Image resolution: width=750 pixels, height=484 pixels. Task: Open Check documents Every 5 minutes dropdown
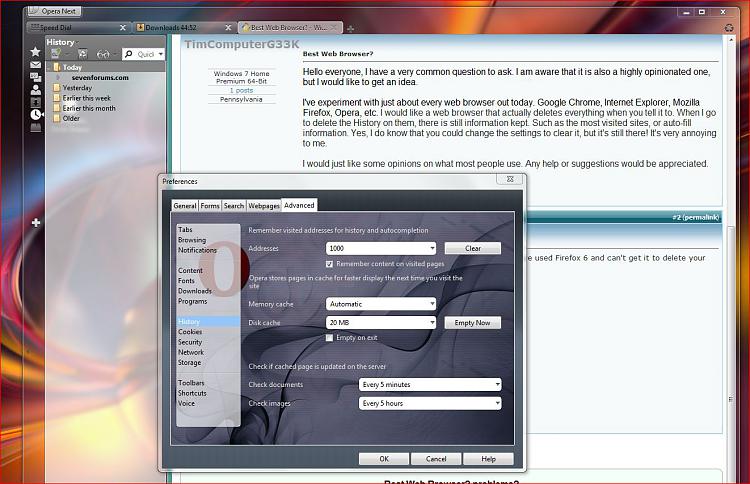click(430, 385)
